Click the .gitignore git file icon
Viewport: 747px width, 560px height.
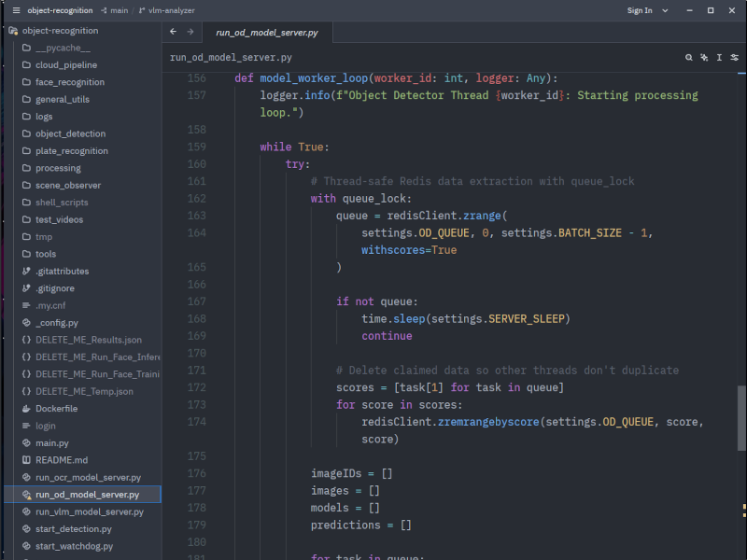[x=27, y=288]
